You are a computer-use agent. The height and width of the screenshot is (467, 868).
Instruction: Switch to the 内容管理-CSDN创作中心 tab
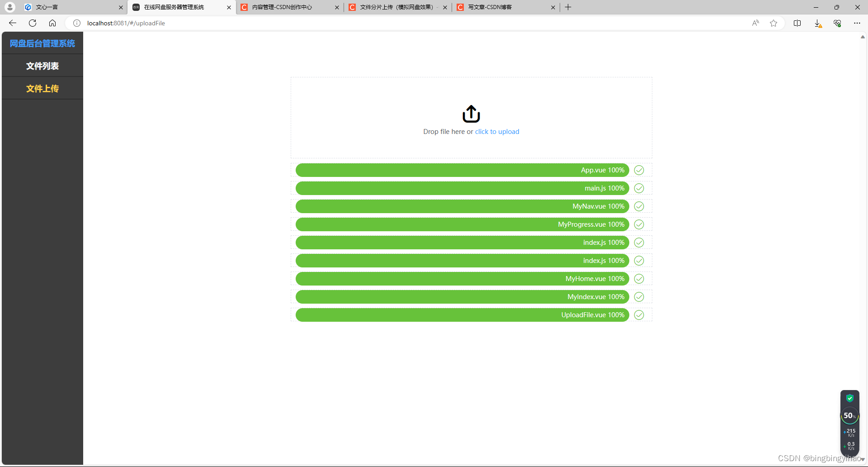(x=289, y=7)
